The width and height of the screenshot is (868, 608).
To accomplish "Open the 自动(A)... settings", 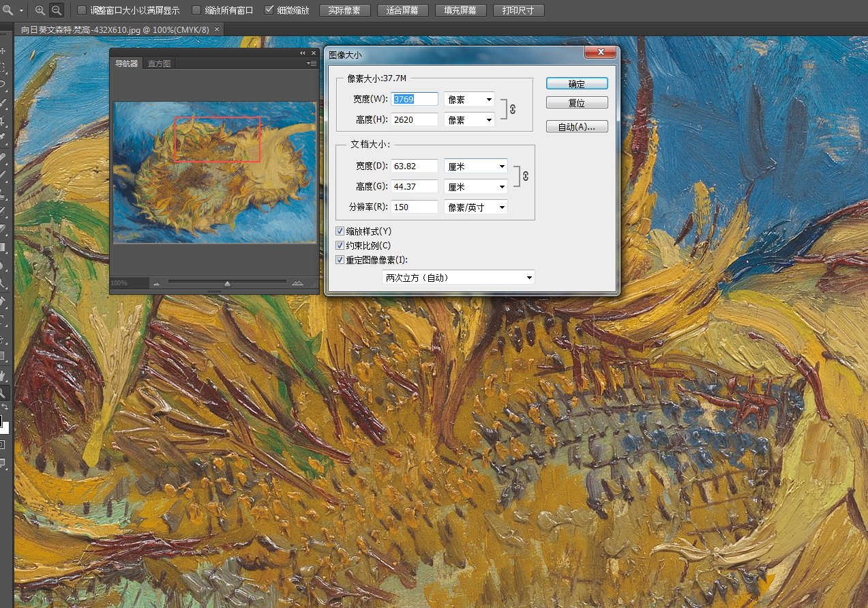I will 577,126.
